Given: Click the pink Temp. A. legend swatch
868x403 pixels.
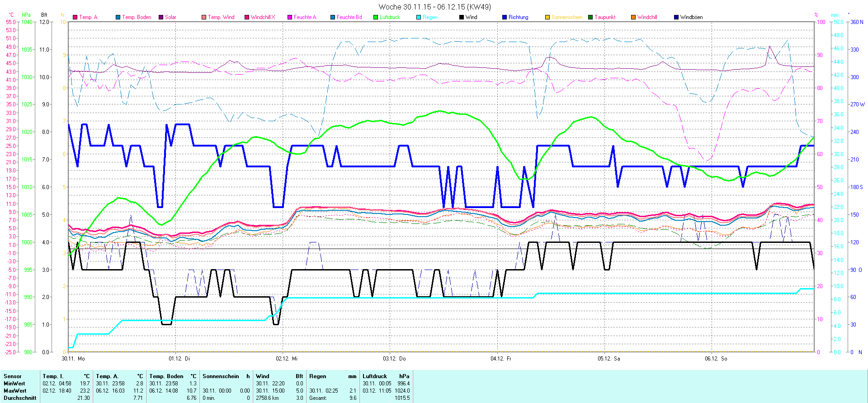Looking at the screenshot, I should tap(75, 17).
